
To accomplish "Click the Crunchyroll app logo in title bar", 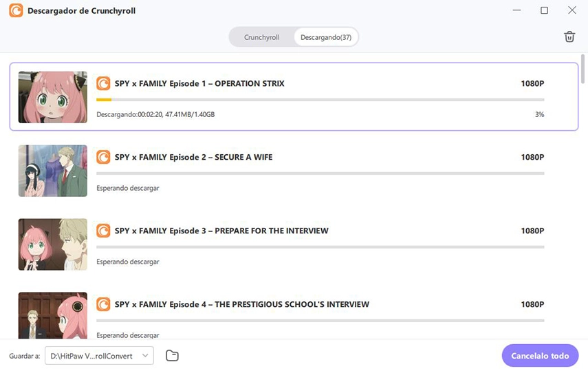I will pyautogui.click(x=16, y=10).
